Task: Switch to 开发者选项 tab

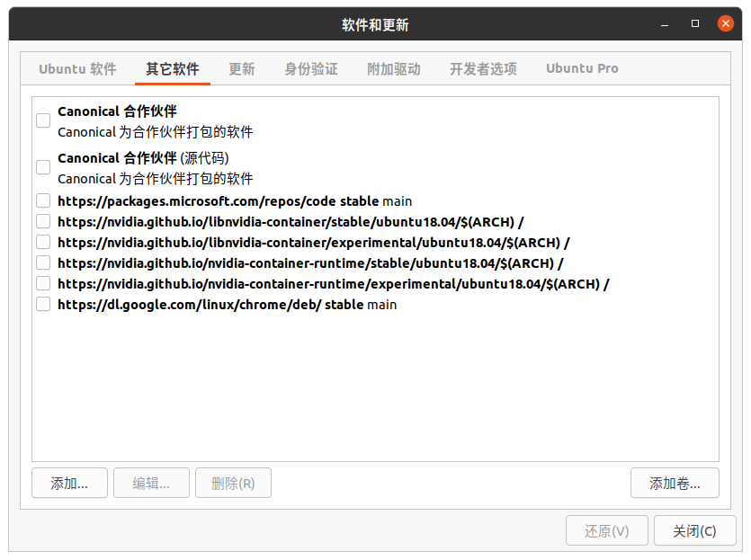Action: [483, 68]
